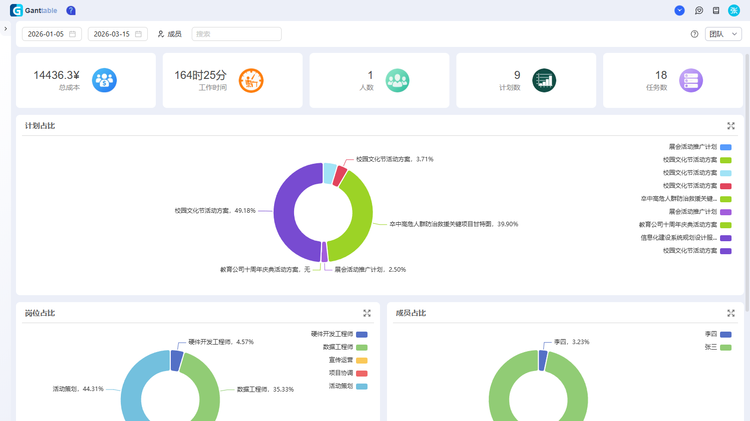Image resolution: width=750 pixels, height=421 pixels.
Task: Maximize the 岗位占比 chart panel
Action: 367,313
